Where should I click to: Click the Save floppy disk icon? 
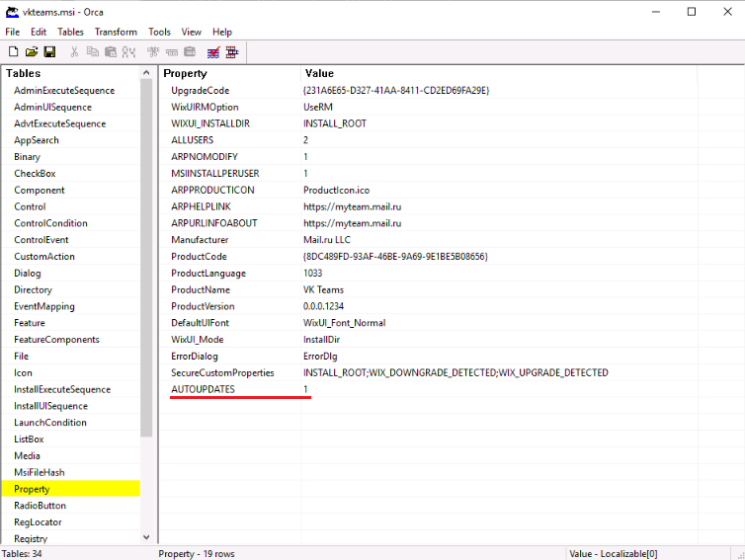click(x=49, y=51)
